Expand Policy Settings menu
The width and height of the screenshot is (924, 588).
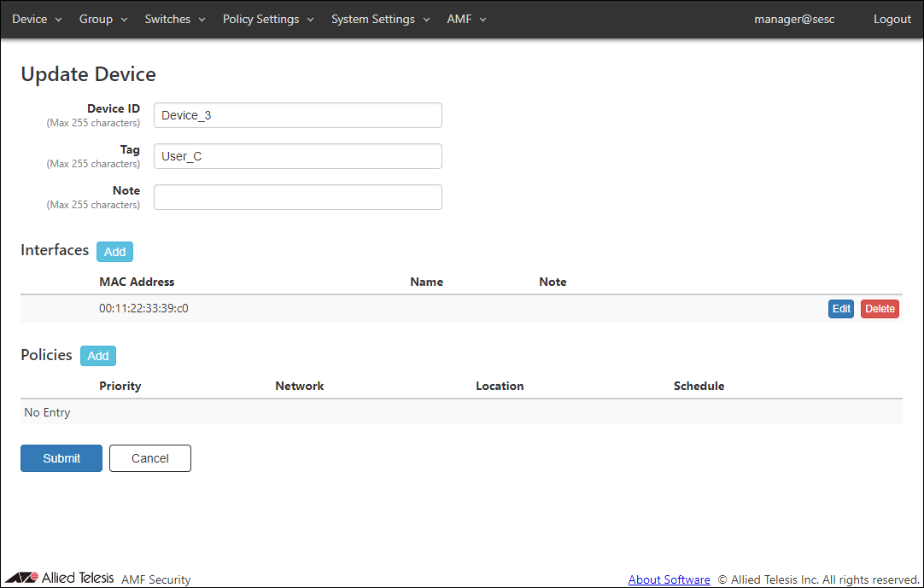point(268,19)
